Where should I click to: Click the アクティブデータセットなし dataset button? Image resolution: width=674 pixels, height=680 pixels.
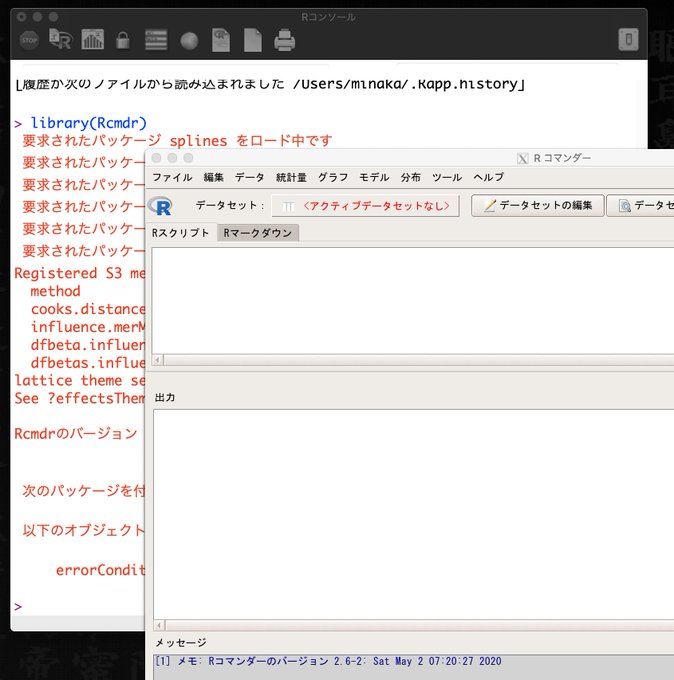366,206
